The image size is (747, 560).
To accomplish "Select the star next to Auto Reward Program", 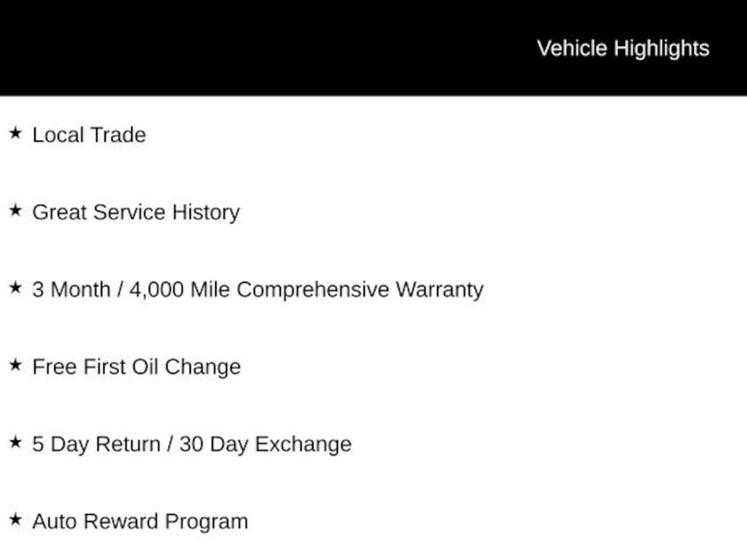I will [x=15, y=520].
